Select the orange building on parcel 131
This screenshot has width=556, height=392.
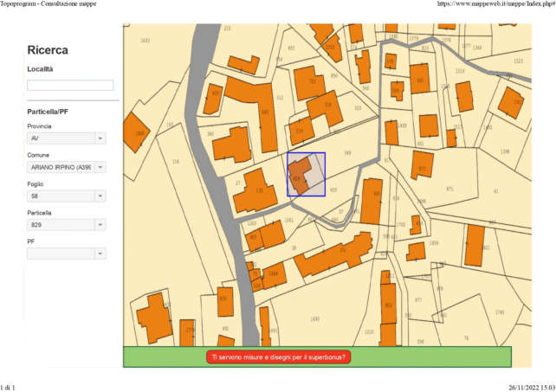point(256,192)
